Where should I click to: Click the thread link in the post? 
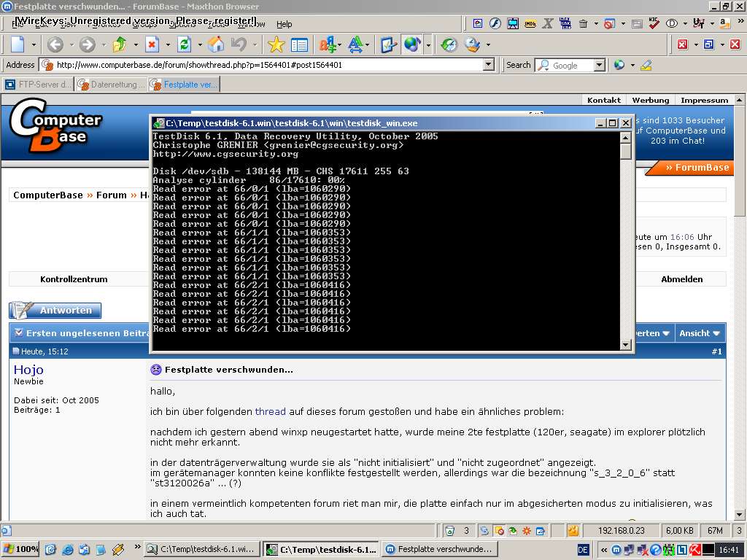(270, 411)
